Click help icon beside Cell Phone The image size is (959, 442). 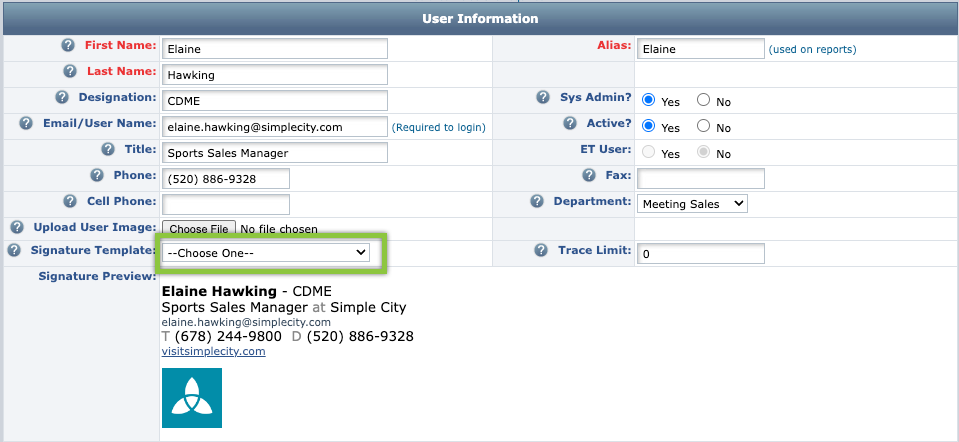(x=70, y=201)
